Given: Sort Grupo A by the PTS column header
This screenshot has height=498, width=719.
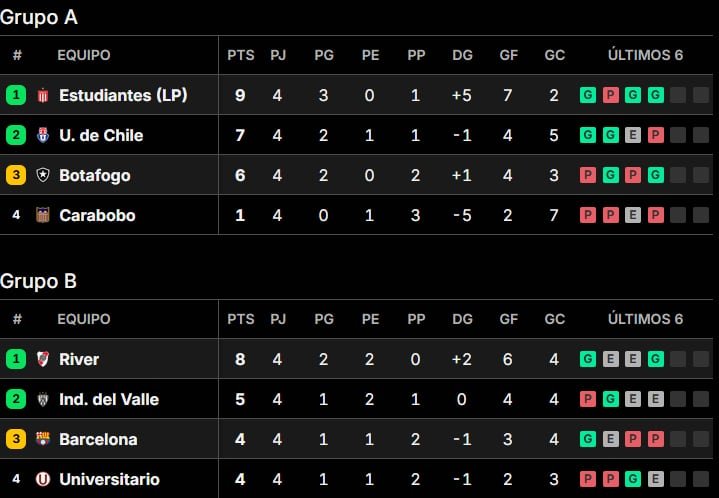Looking at the screenshot, I should pyautogui.click(x=241, y=55).
